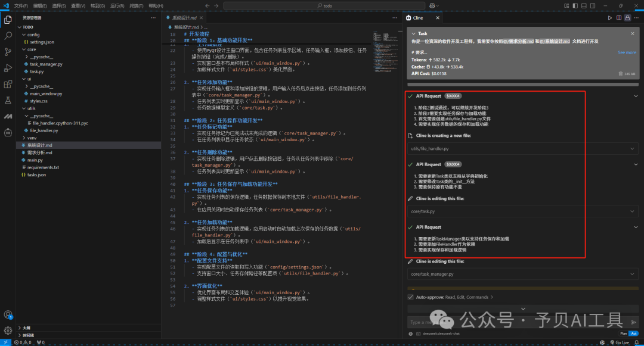Collapse the first API Request chevron
This screenshot has width=644, height=346.
coord(636,96)
